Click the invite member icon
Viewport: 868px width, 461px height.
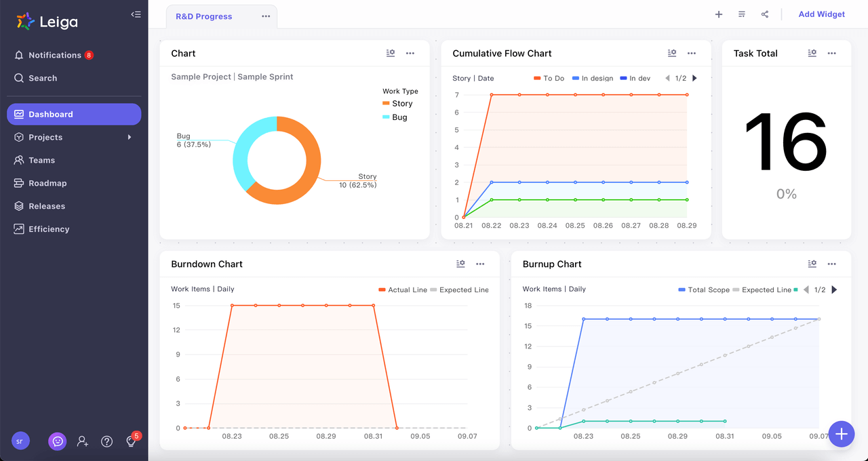83,441
